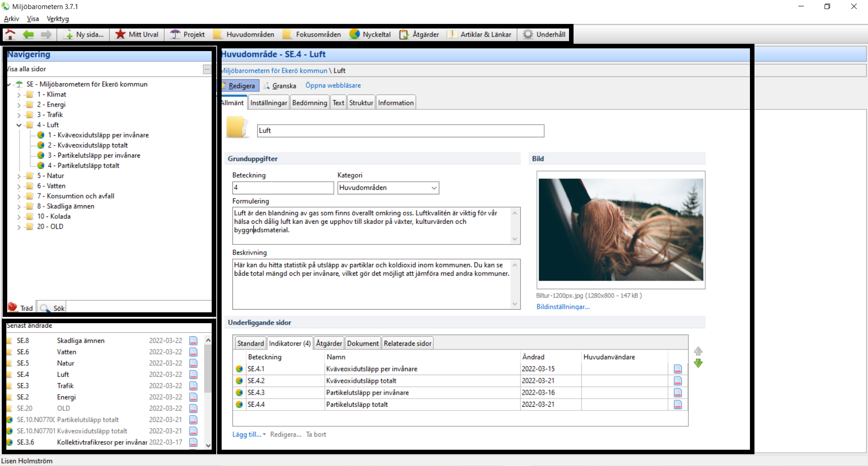Open Lägg till dropdown menu
Image resolution: width=868 pixels, height=466 pixels.
(249, 434)
